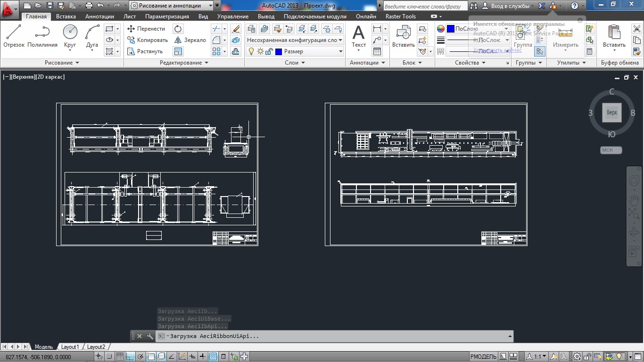This screenshot has width=644, height=362.
Task: Choose the Круг circle tool
Action: click(x=70, y=37)
